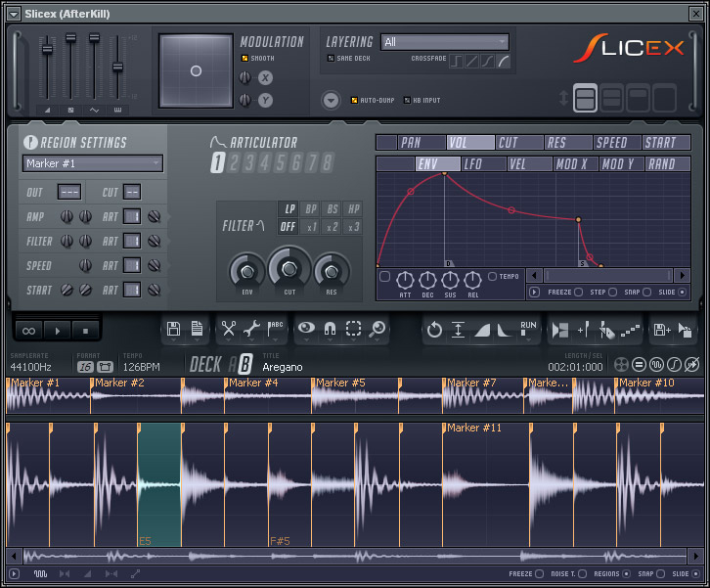Click the circled S-curve icon
Screen dimensions: 710x588
[x=674, y=365]
